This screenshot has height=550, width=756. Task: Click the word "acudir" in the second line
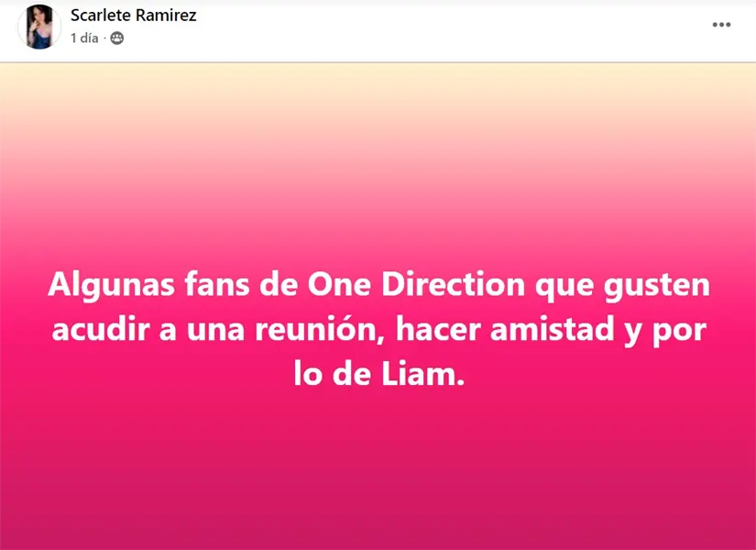[x=101, y=330]
